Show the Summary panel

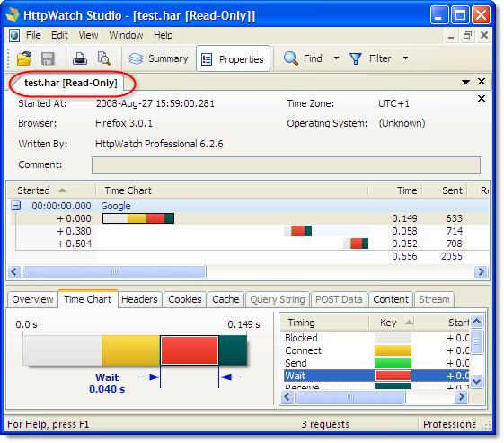tap(158, 58)
